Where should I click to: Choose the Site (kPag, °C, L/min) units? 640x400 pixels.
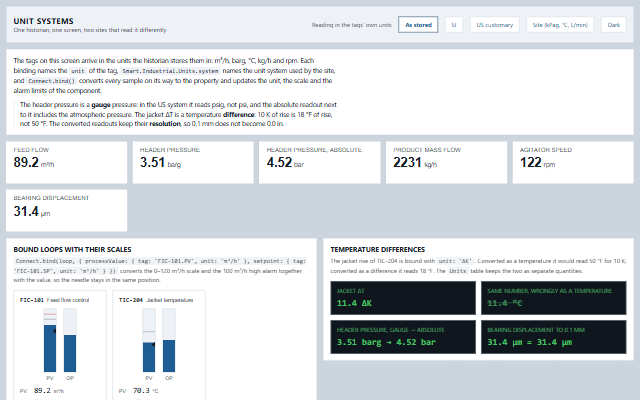pyautogui.click(x=560, y=25)
